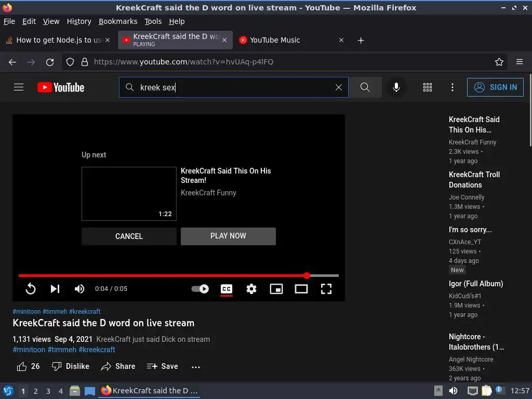Open Help menu
This screenshot has width=532, height=399.
[177, 21]
